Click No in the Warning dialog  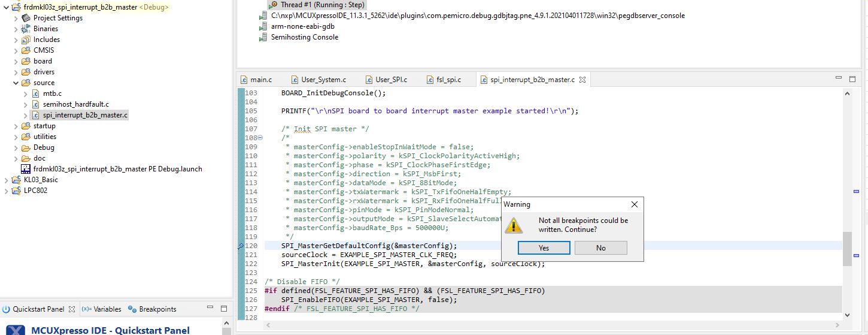click(600, 248)
